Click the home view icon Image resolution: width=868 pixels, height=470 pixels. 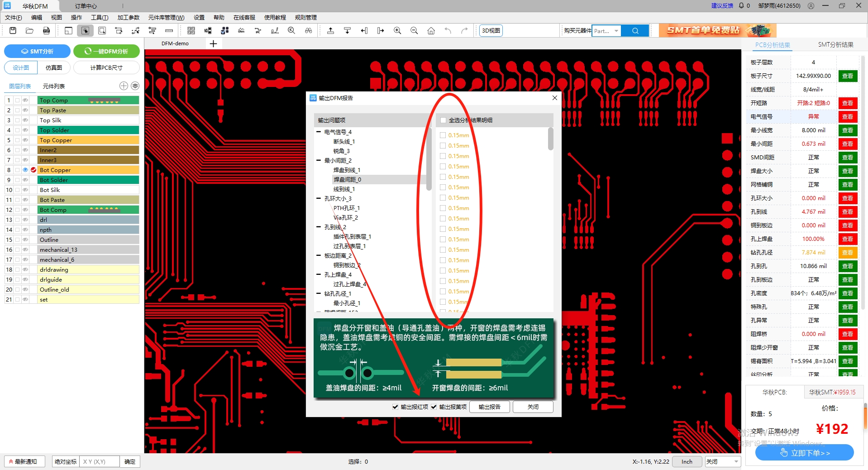[431, 31]
